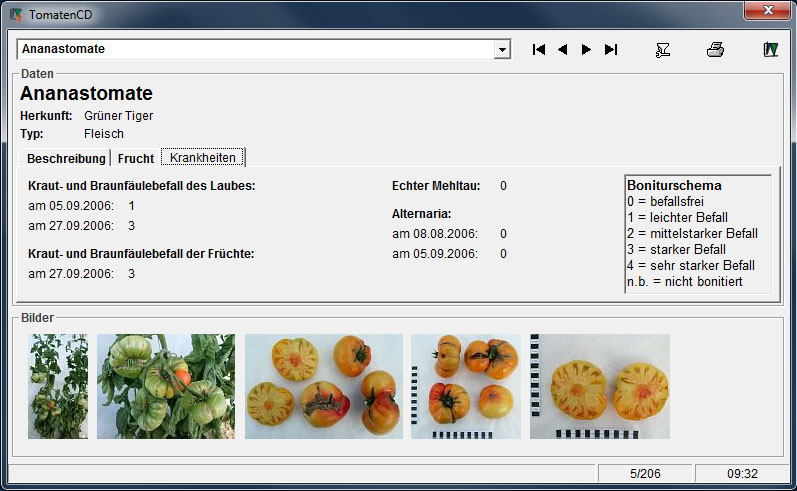Select the four tomatoes with scale image

(465, 386)
